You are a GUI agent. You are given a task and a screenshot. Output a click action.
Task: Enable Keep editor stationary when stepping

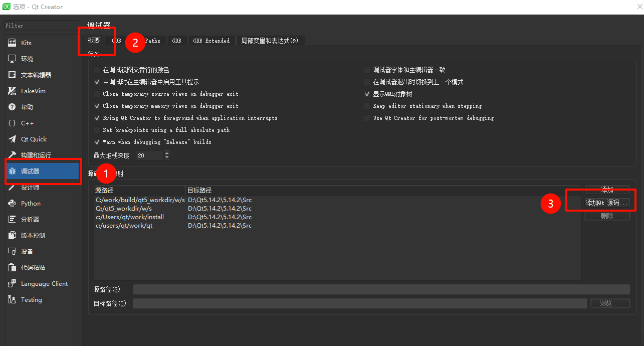tap(367, 106)
